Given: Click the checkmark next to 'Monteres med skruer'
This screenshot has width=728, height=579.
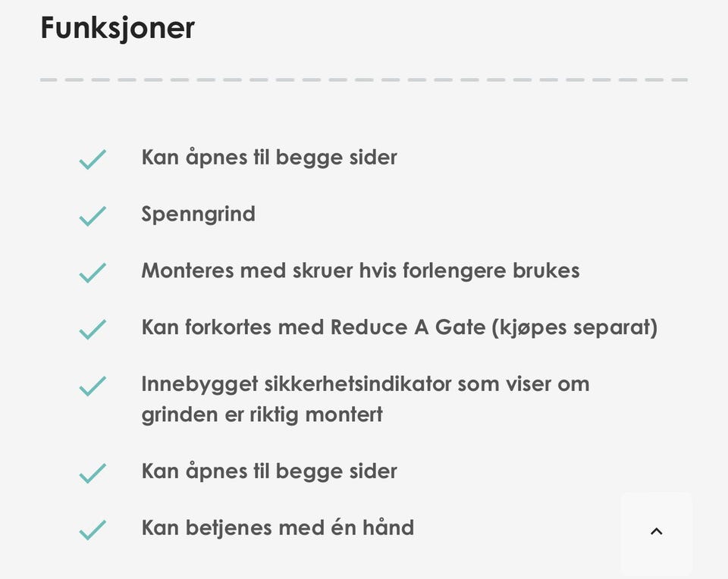Looking at the screenshot, I should [x=93, y=273].
